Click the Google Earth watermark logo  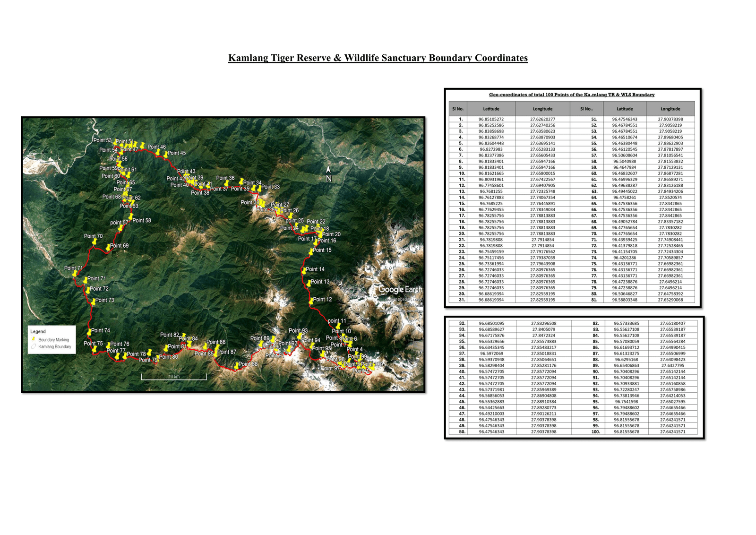(400, 289)
